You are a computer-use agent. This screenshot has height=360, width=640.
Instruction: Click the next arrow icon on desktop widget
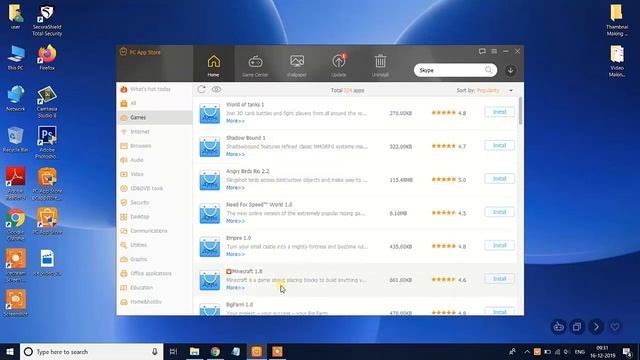596,327
